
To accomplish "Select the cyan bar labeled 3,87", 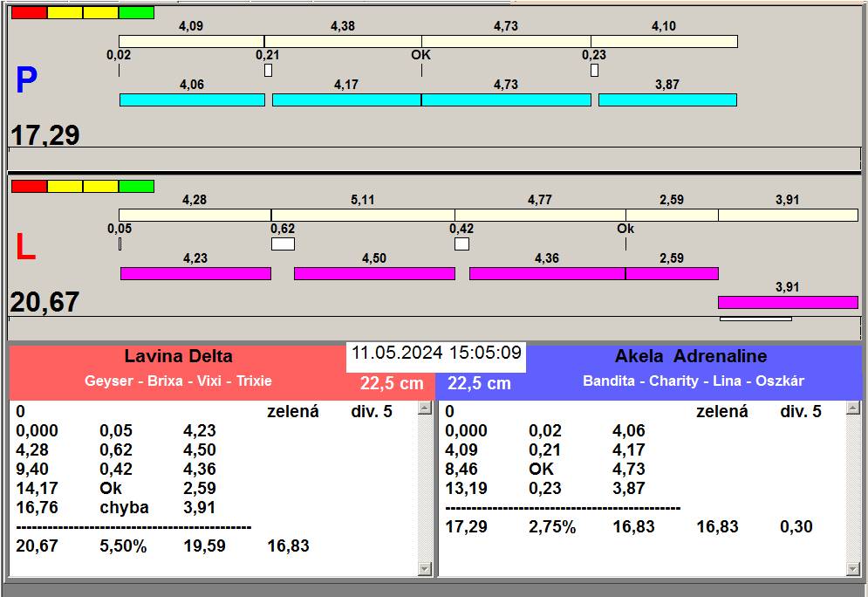I will (667, 100).
